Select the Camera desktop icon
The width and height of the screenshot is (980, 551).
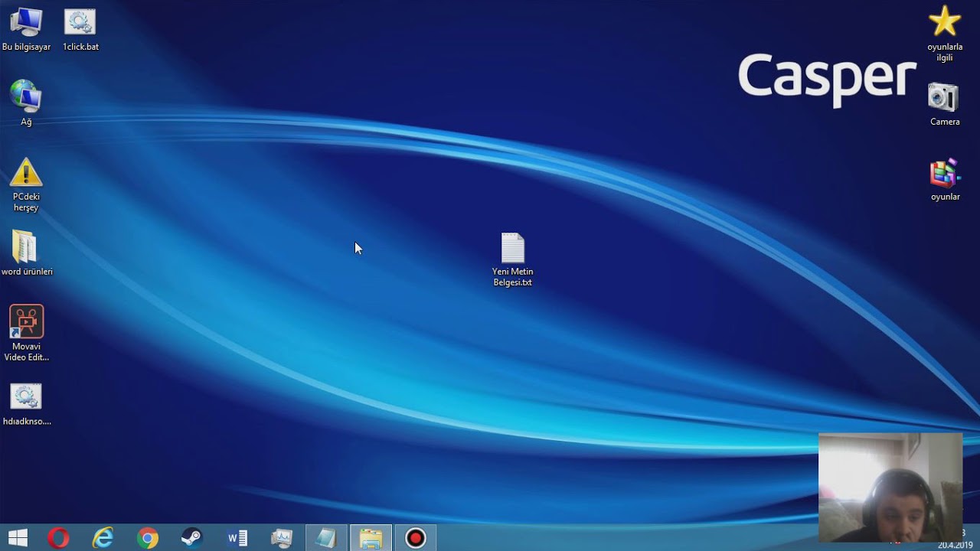[944, 104]
